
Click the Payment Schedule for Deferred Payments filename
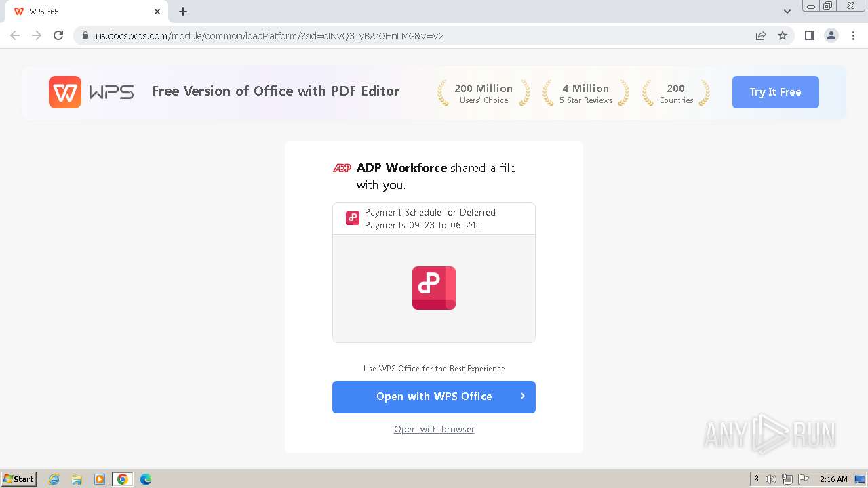tap(430, 218)
